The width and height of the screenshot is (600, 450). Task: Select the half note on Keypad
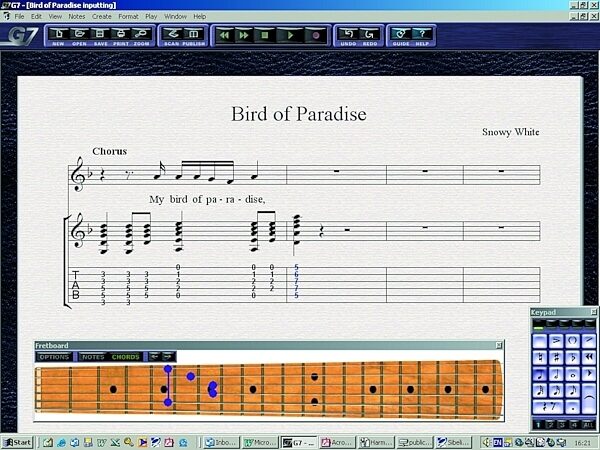556,374
